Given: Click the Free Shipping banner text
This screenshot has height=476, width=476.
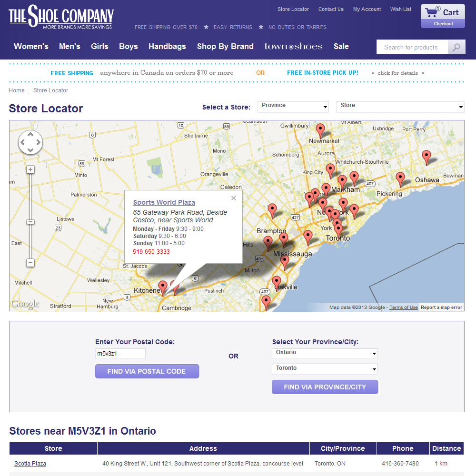Looking at the screenshot, I should tap(72, 73).
